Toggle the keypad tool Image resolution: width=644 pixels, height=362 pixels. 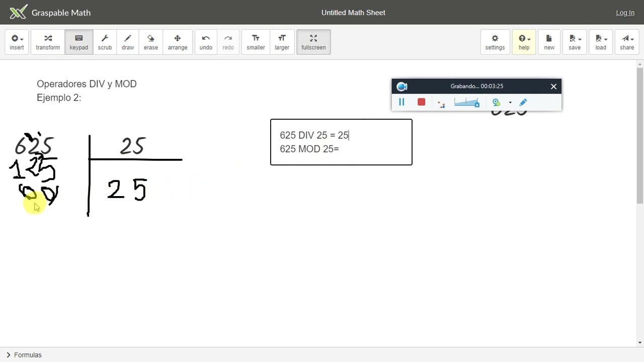[78, 42]
